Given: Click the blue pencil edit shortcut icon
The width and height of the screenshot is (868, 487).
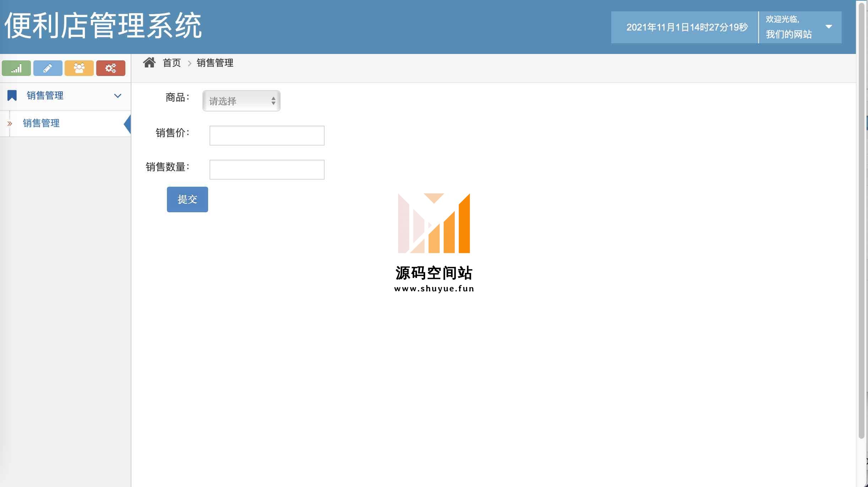Looking at the screenshot, I should click(48, 68).
